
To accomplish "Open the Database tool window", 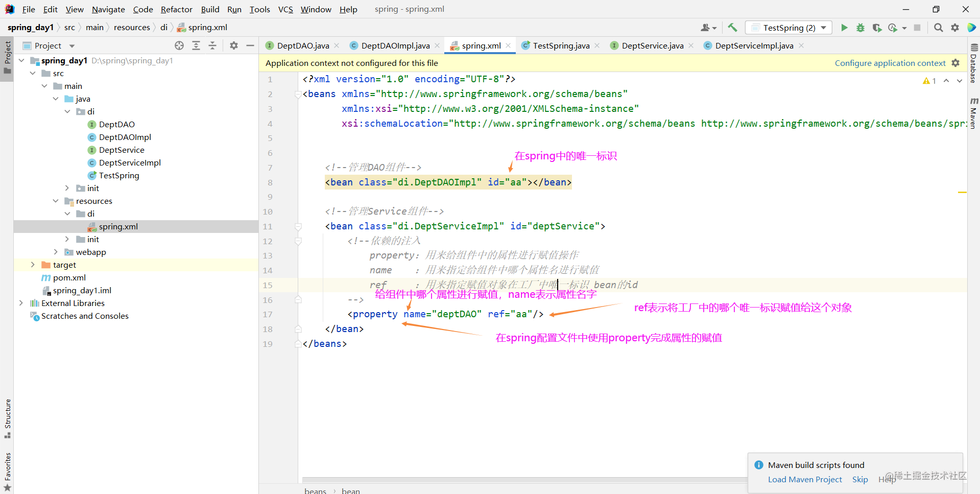I will click(974, 63).
